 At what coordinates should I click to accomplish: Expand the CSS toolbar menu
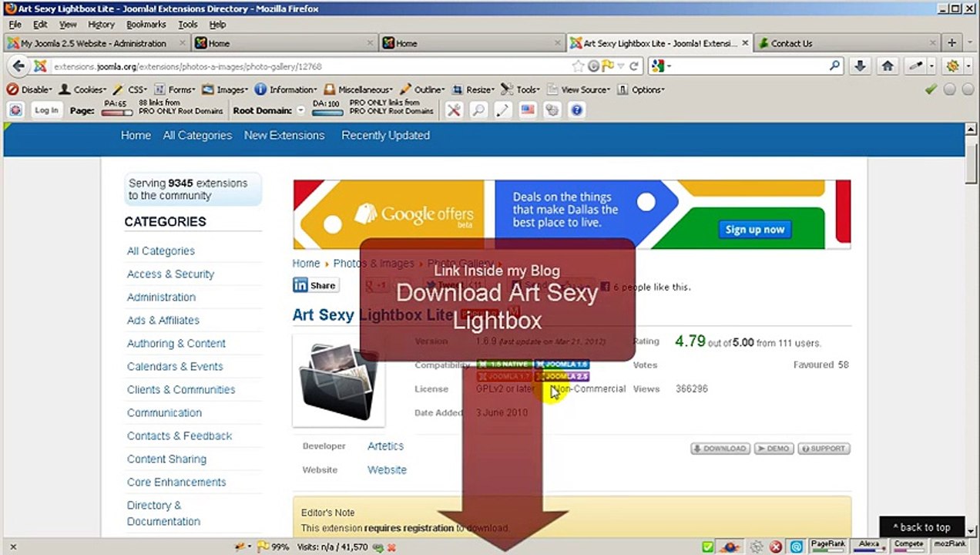pyautogui.click(x=131, y=89)
